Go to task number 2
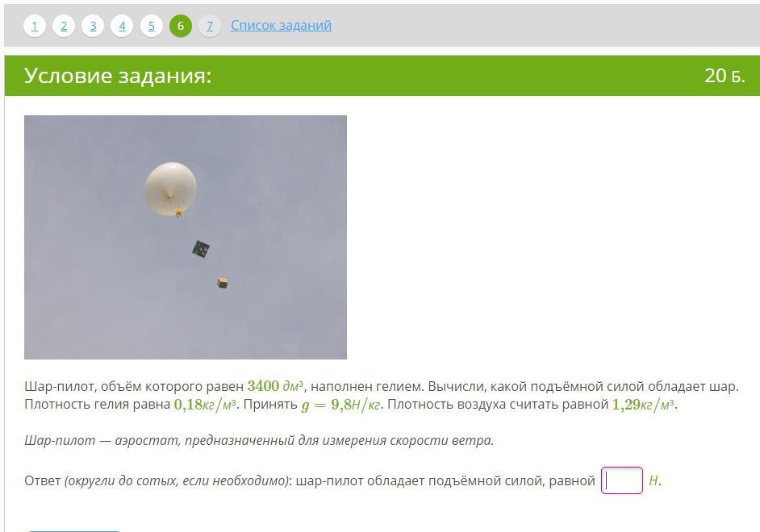Image resolution: width=760 pixels, height=532 pixels. pos(64,26)
